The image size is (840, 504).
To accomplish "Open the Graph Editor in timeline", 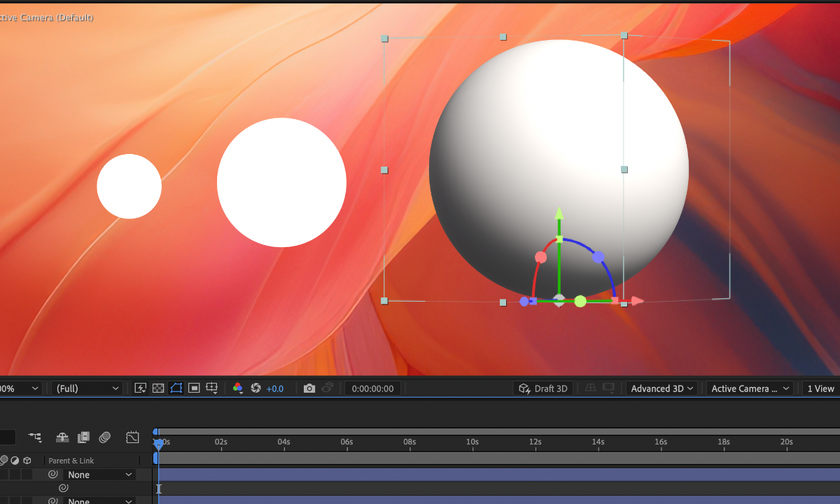I will pos(132,437).
